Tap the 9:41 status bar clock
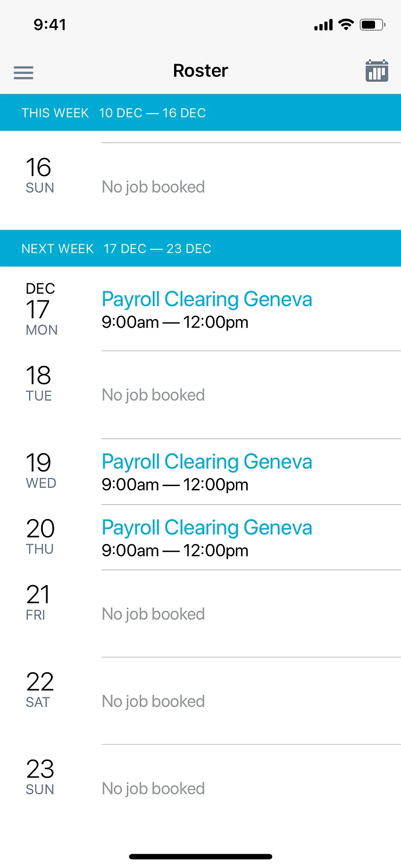This screenshot has width=401, height=868. 50,25
